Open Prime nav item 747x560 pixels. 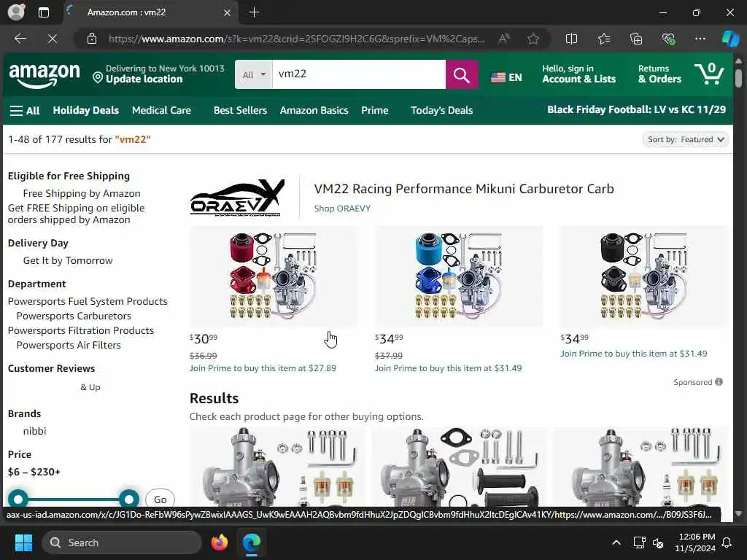pyautogui.click(x=374, y=111)
